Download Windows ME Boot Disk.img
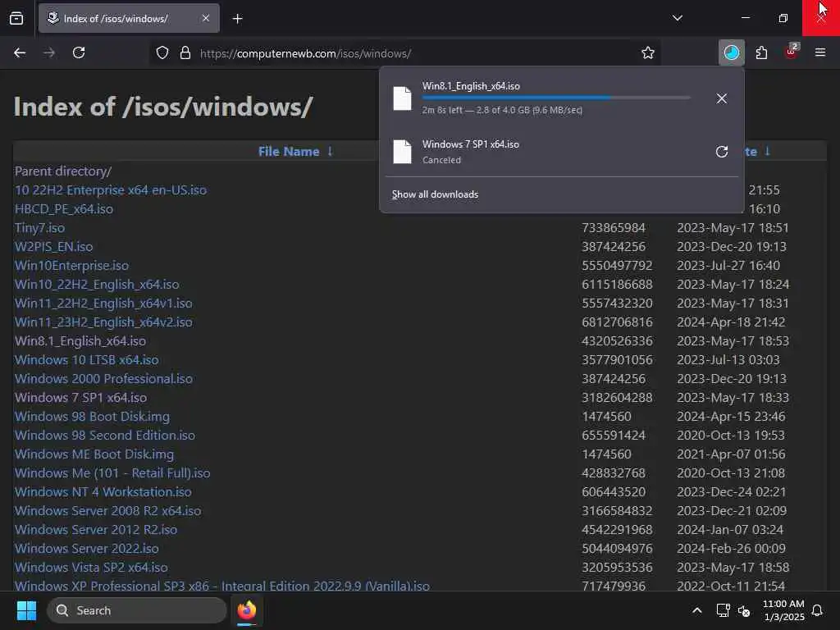This screenshot has height=630, width=840. (94, 454)
